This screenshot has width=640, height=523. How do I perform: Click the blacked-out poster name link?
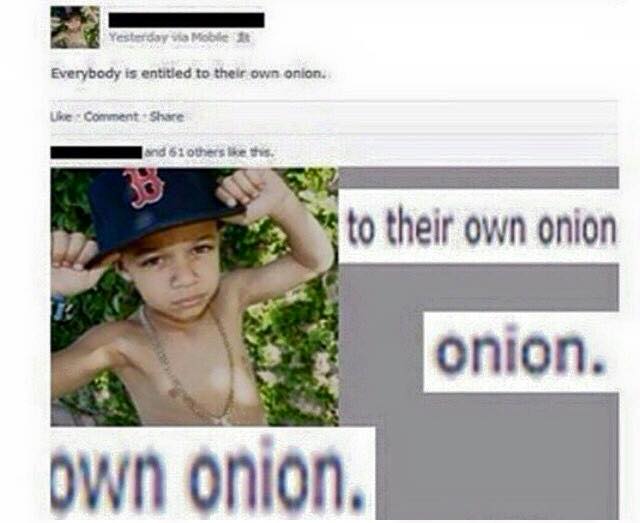[187, 20]
